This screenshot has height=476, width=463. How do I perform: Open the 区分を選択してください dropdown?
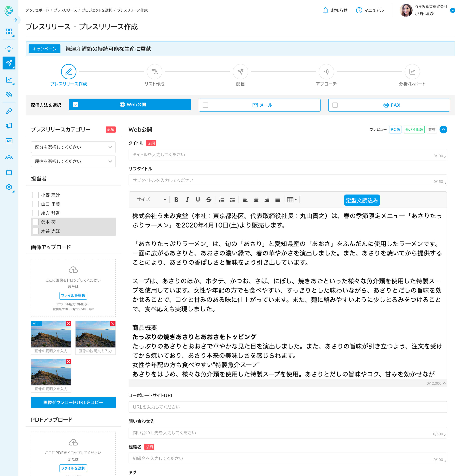click(73, 147)
